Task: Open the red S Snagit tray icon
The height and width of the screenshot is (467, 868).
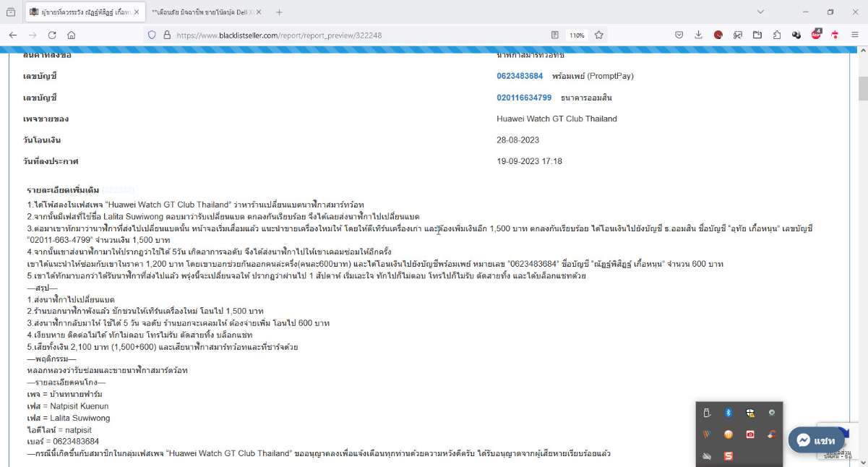Action: [729, 456]
